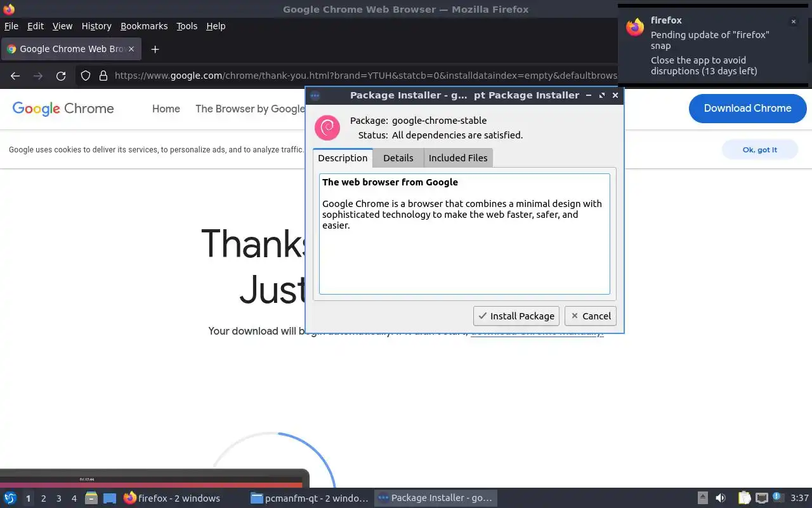Image resolution: width=812 pixels, height=508 pixels.
Task: Click the Debian swirl package icon
Action: coord(327,128)
